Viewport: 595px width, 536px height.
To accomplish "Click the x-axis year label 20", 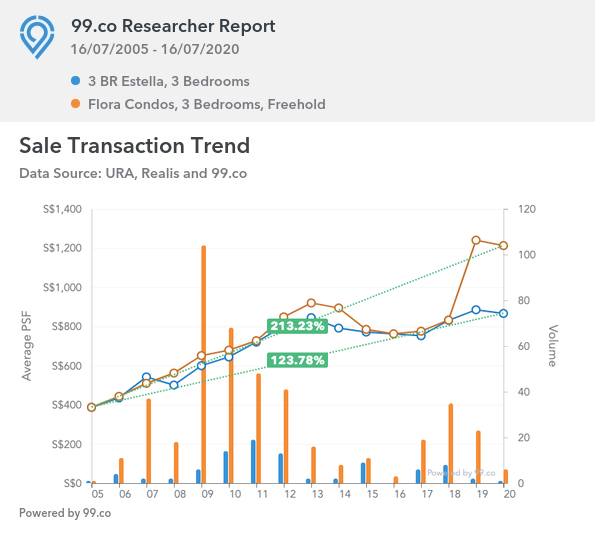I will (x=510, y=494).
